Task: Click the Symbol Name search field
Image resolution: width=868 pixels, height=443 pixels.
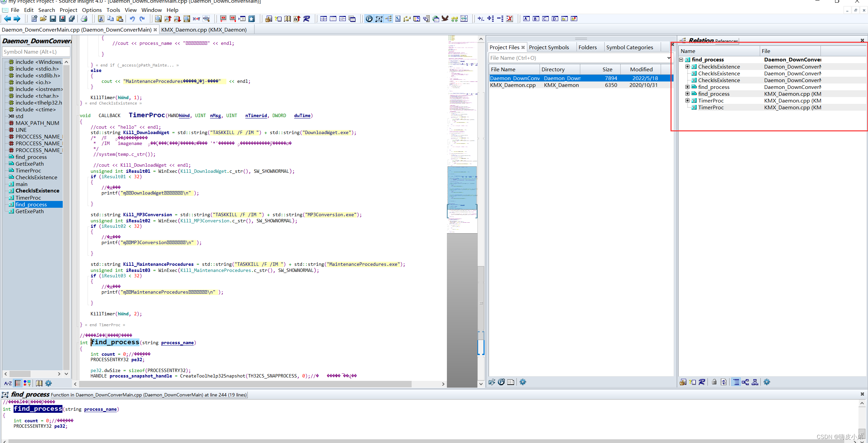Action: tap(36, 52)
